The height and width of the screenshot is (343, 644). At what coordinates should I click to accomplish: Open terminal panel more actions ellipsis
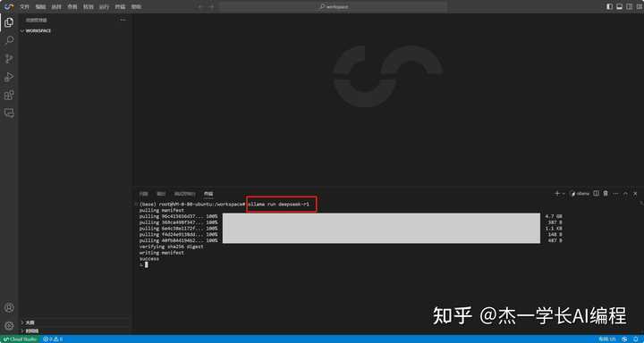[615, 193]
